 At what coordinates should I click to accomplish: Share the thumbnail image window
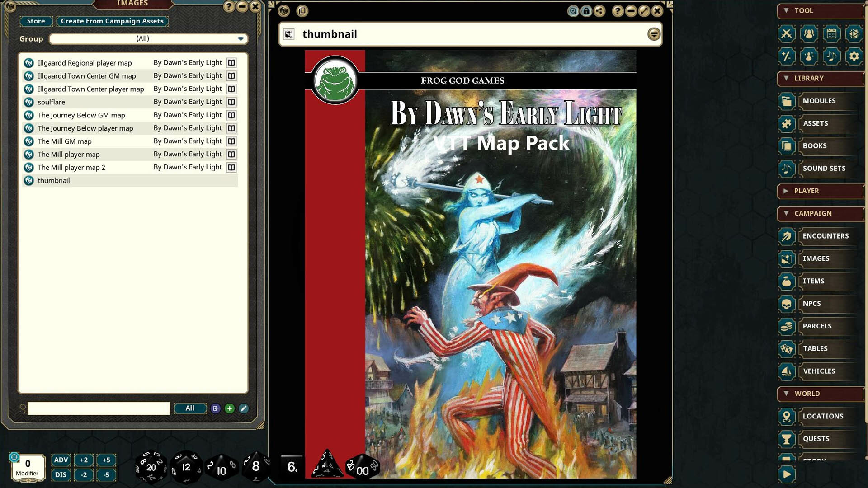click(x=599, y=11)
